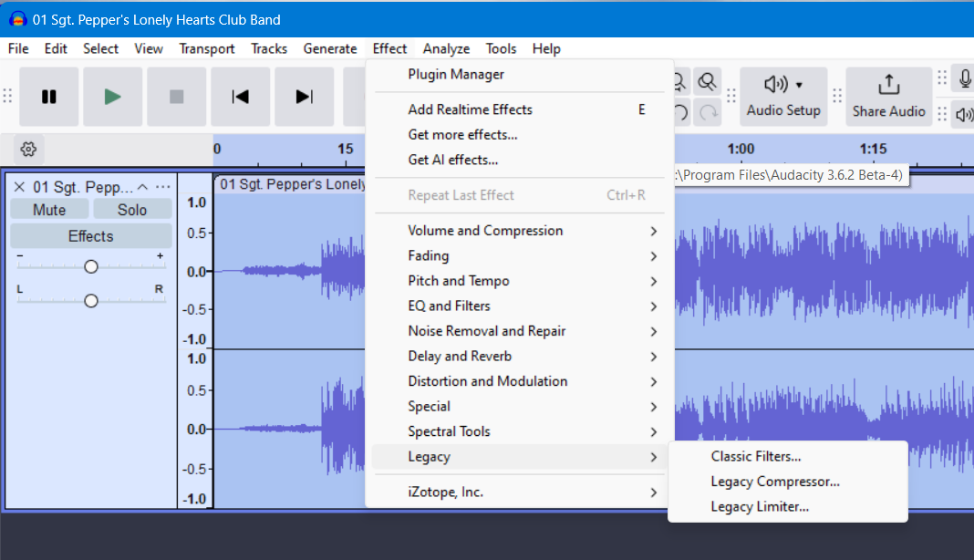
Task: Expand the iZotope, Inc. submenu
Action: 519,493
